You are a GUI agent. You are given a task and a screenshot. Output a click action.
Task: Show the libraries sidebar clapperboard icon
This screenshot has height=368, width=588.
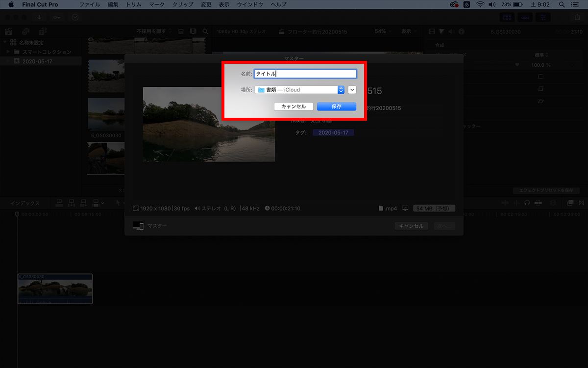click(x=8, y=31)
